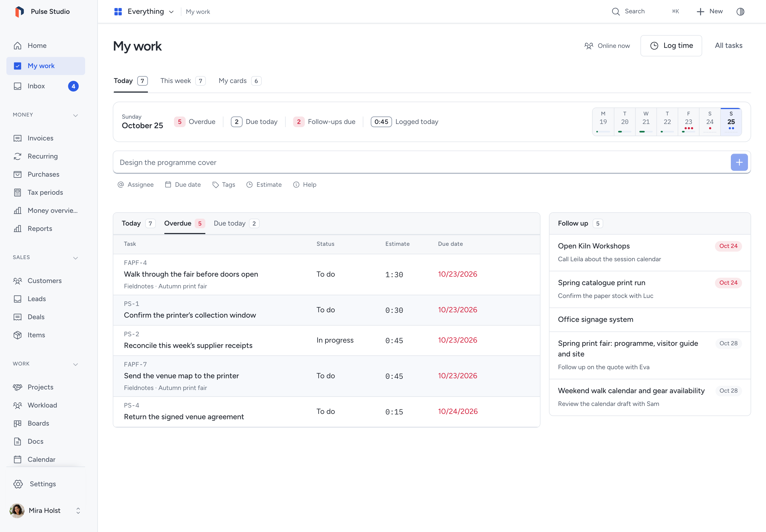This screenshot has height=532, width=766.
Task: Open Money overview page
Action: 46,210
